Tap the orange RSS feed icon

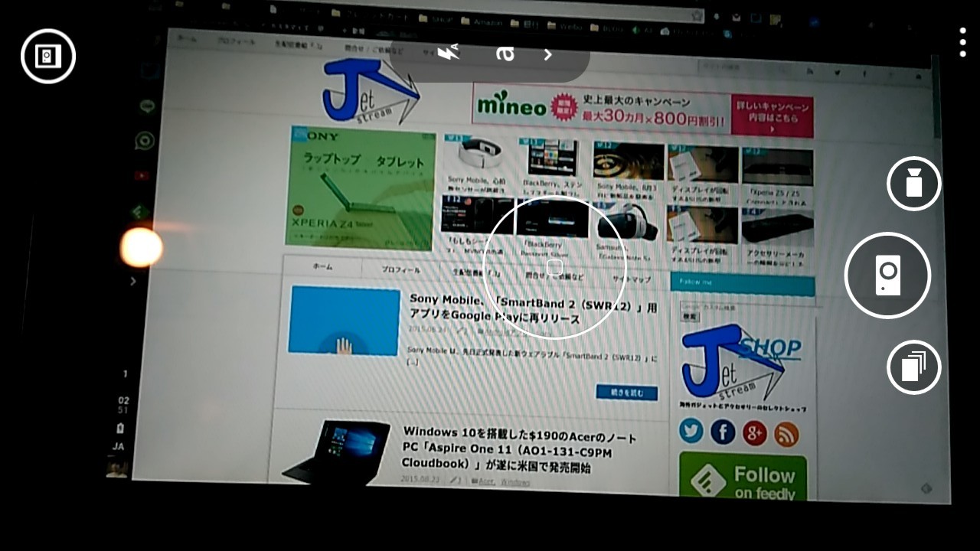coord(786,435)
